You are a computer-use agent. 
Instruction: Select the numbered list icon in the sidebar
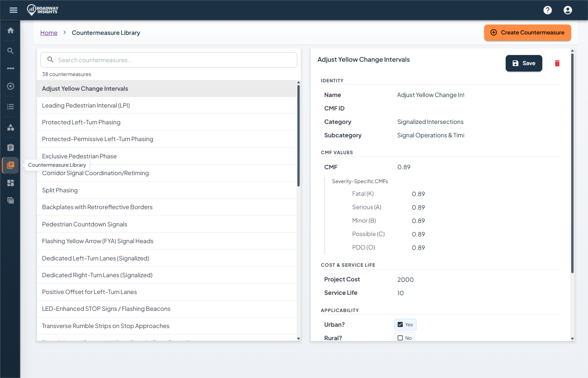[x=10, y=106]
